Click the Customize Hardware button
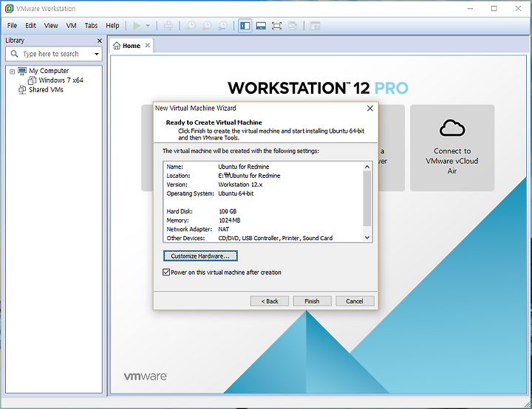 tap(200, 256)
